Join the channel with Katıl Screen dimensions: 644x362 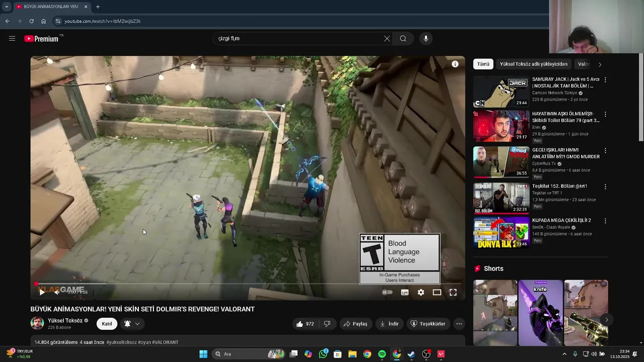point(107,324)
